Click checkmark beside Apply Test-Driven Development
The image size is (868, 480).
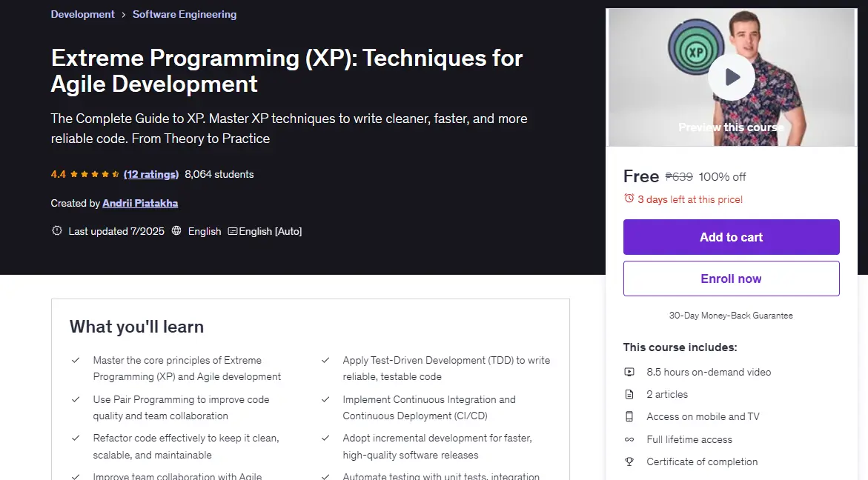[325, 360]
